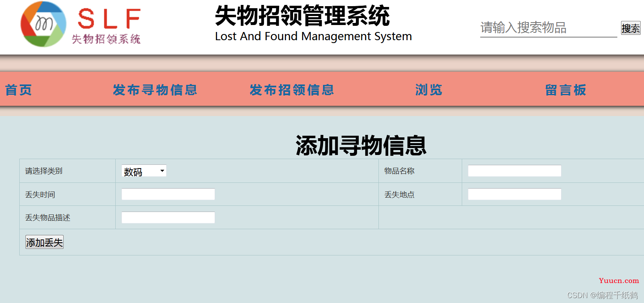The width and height of the screenshot is (644, 303).
Task: Click the 丢失地点 input field
Action: pos(514,194)
